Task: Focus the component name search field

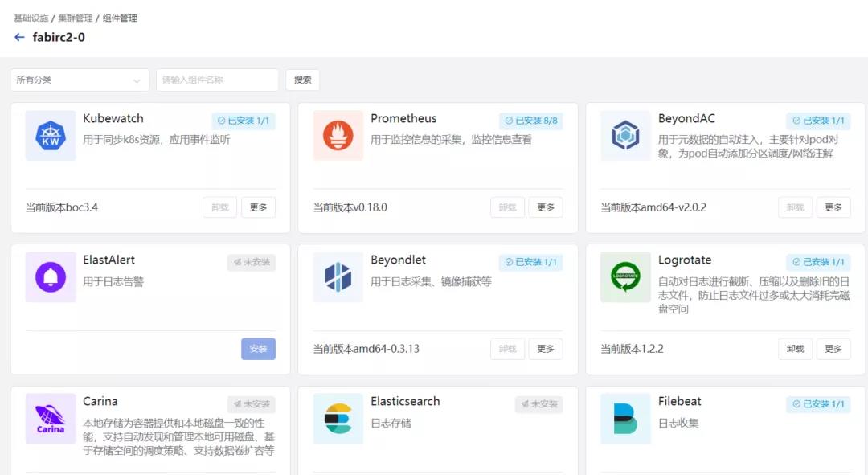Action: pyautogui.click(x=218, y=80)
